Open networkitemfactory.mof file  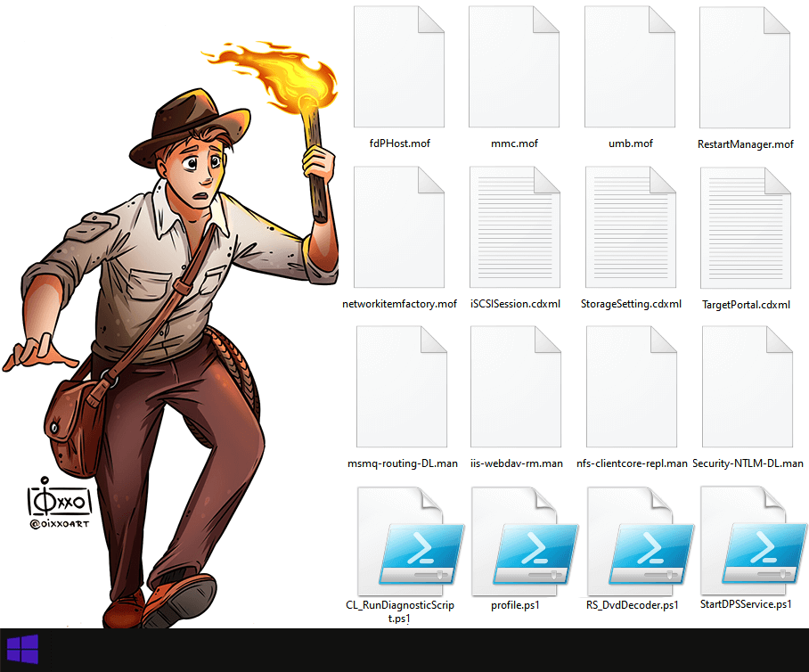[399, 228]
